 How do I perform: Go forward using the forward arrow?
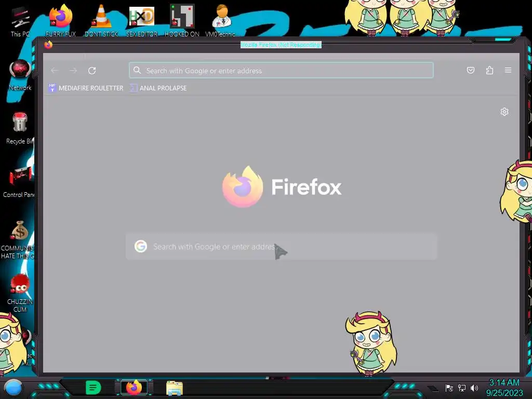[x=73, y=71]
